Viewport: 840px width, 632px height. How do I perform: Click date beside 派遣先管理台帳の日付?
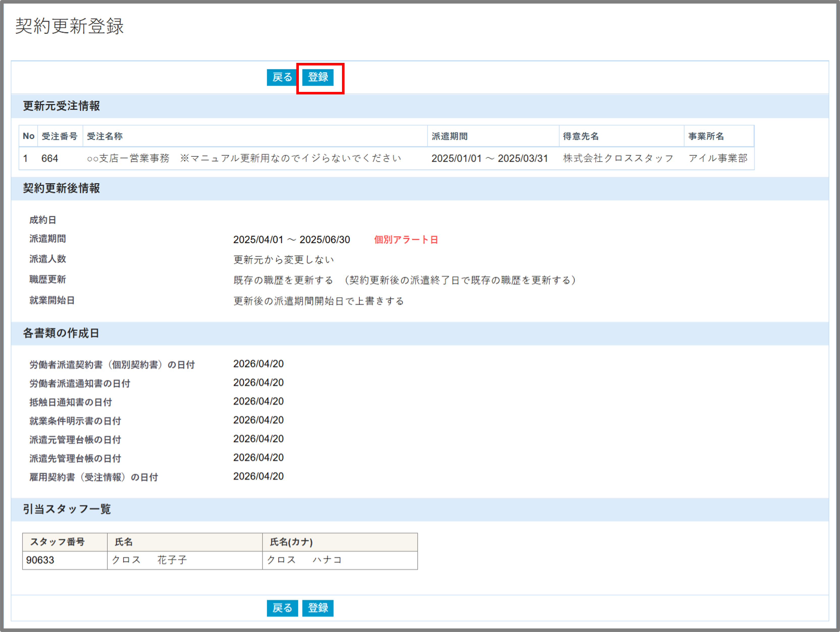click(x=258, y=457)
